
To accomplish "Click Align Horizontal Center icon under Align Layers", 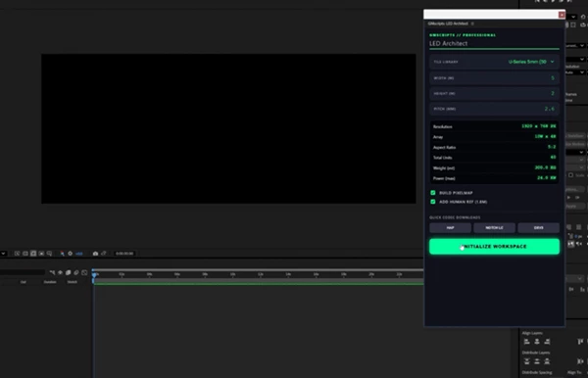I will click(537, 342).
